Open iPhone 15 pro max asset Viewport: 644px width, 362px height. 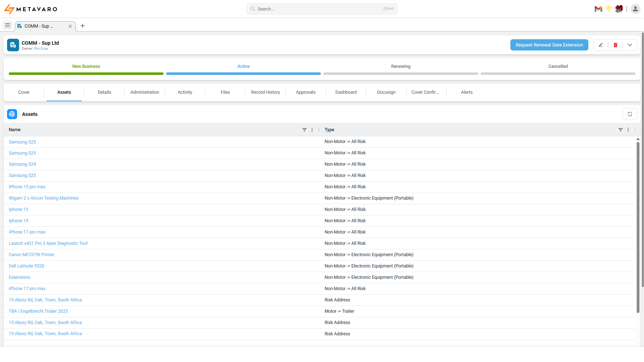[x=27, y=187]
